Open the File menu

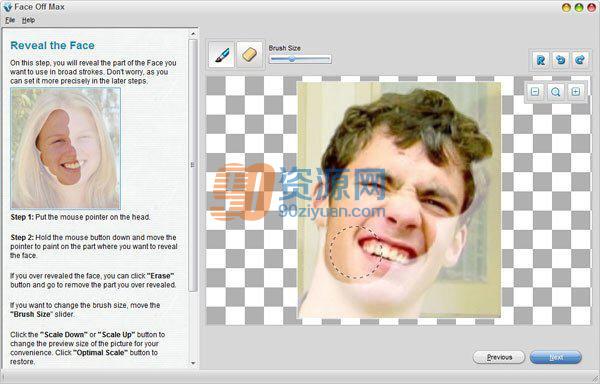point(10,20)
